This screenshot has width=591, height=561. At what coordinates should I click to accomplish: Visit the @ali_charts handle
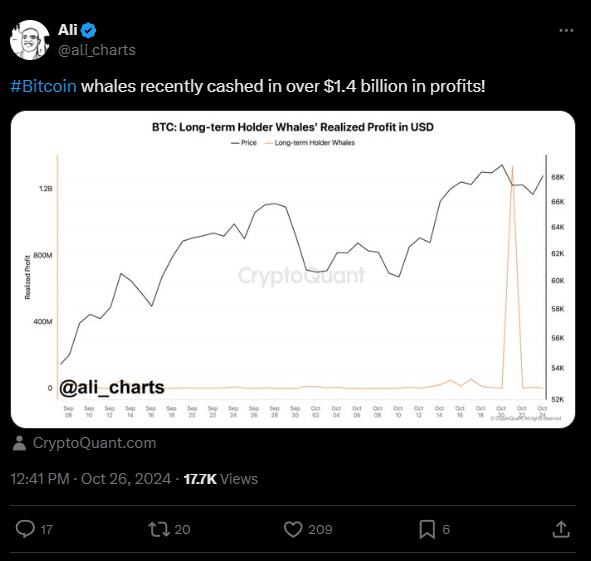97,50
